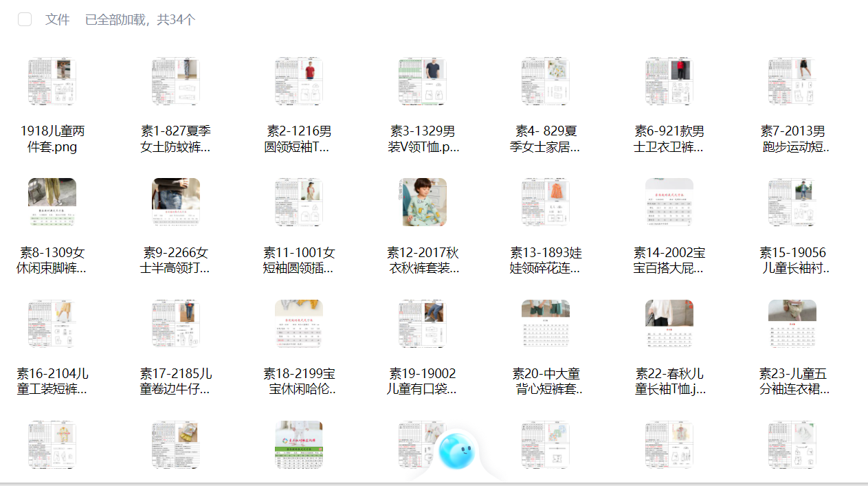Select the 素1-827夏季女士防蚊裤 thumbnail
The image size is (868, 486).
click(176, 81)
